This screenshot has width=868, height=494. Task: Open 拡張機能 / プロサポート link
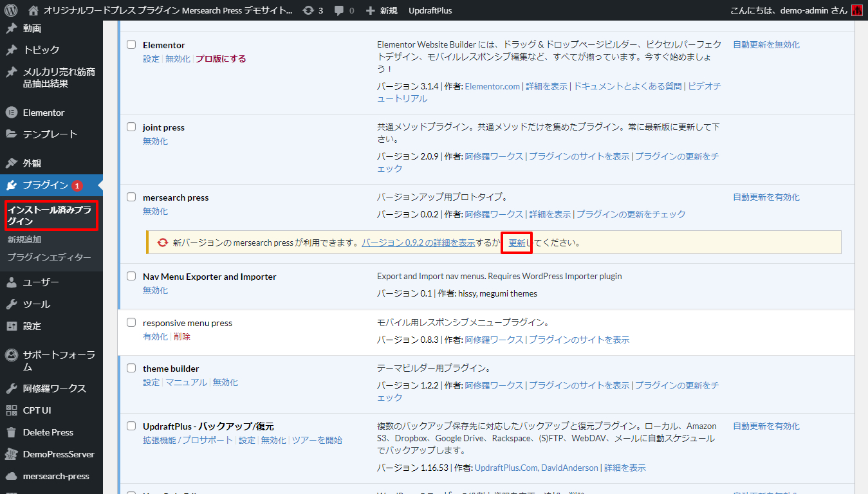tap(188, 440)
